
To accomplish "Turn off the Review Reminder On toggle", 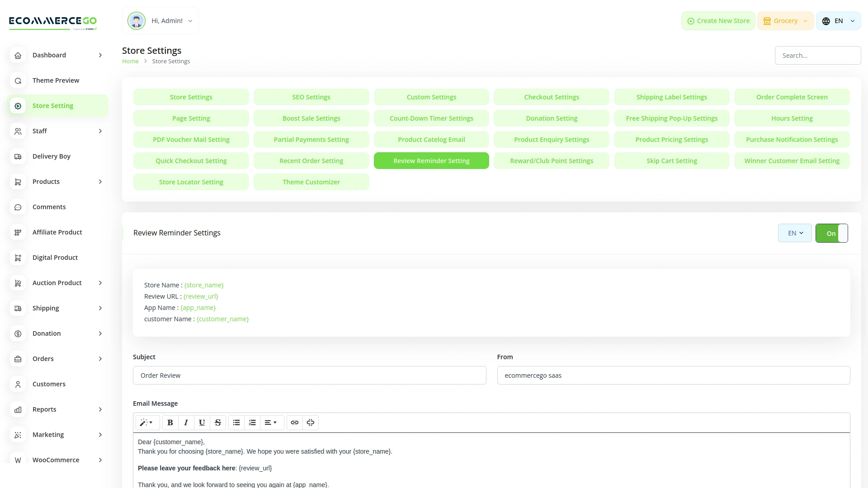I will pos(831,233).
